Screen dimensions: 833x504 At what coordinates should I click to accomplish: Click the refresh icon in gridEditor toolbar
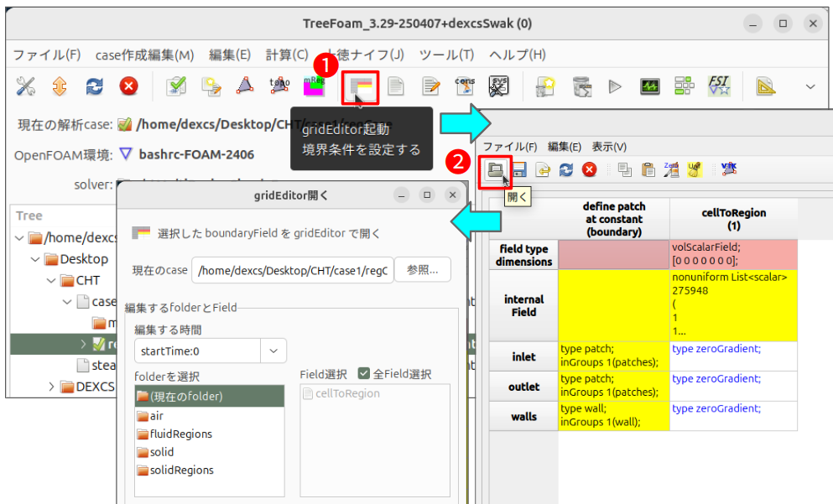pos(565,170)
